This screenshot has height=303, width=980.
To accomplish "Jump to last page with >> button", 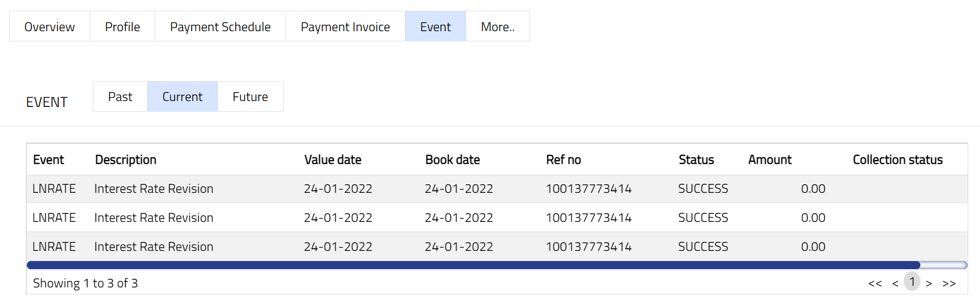I will [x=949, y=283].
